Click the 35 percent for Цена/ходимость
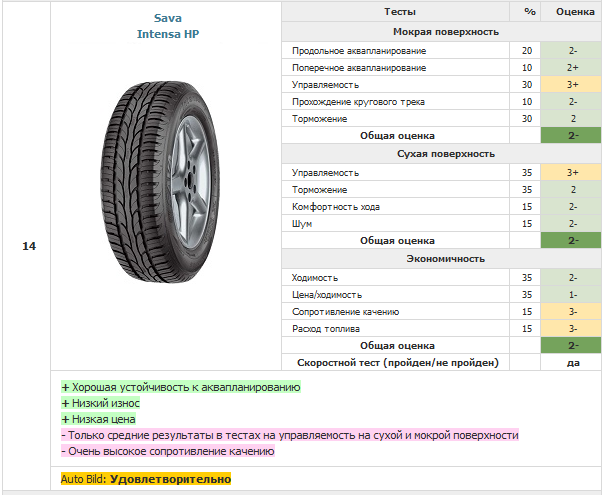This screenshot has width=604, height=495. click(x=527, y=295)
